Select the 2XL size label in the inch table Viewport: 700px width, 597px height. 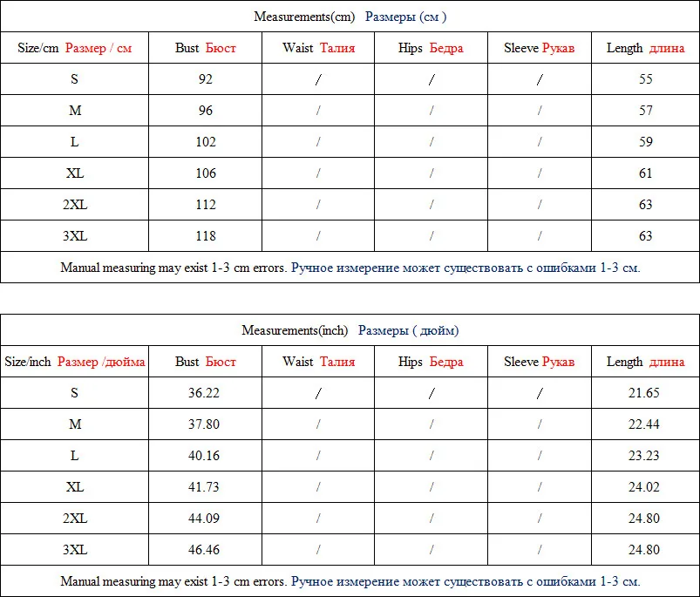(75, 518)
